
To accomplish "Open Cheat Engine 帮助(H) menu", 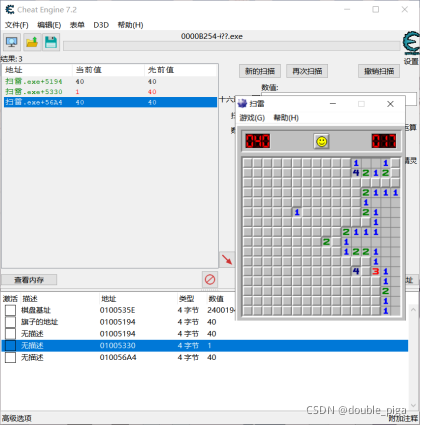I will coord(130,25).
